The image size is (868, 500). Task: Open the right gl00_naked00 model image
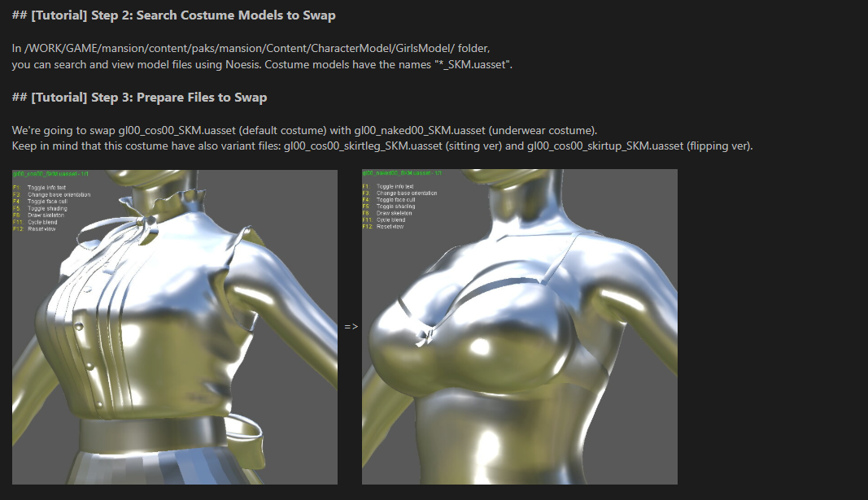pyautogui.click(x=520, y=327)
